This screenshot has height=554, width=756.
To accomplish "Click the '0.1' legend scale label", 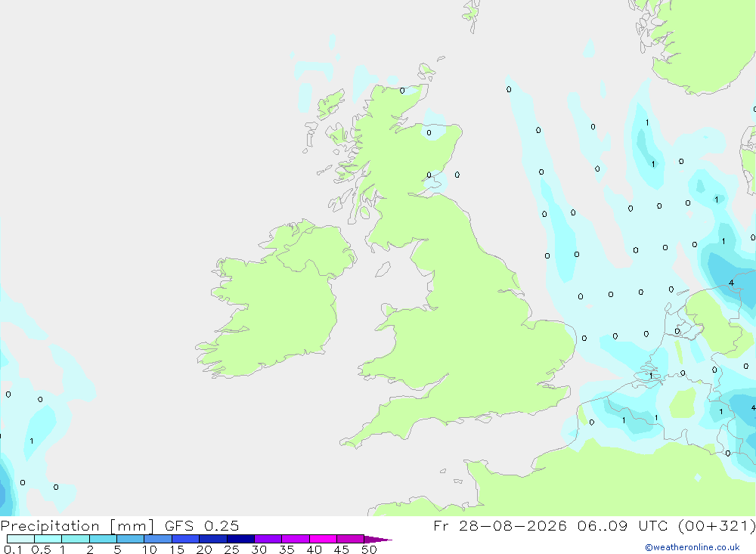I will [x=13, y=549].
